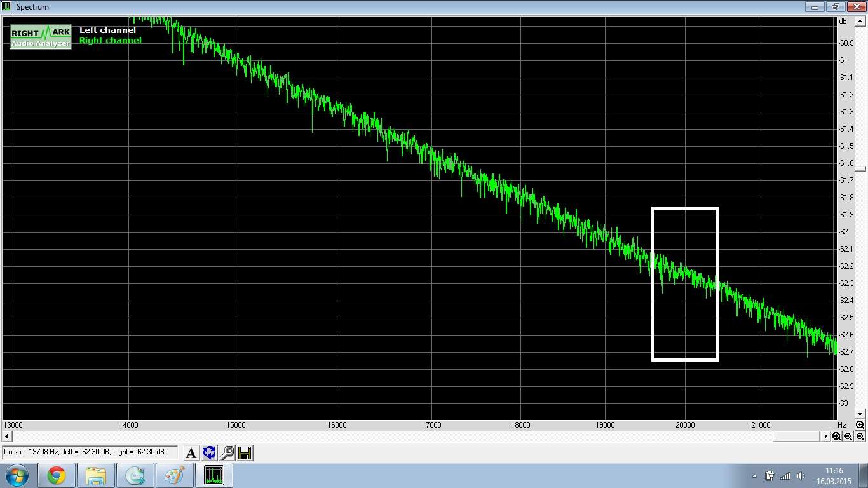Click the text annotation 'A' toolbar icon
This screenshot has width=868, height=488.
tap(191, 452)
